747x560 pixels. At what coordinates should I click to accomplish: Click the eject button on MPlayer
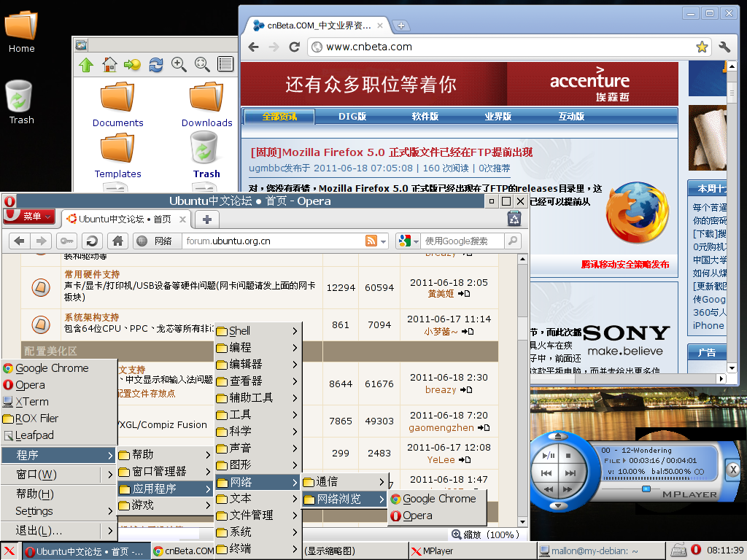[558, 436]
